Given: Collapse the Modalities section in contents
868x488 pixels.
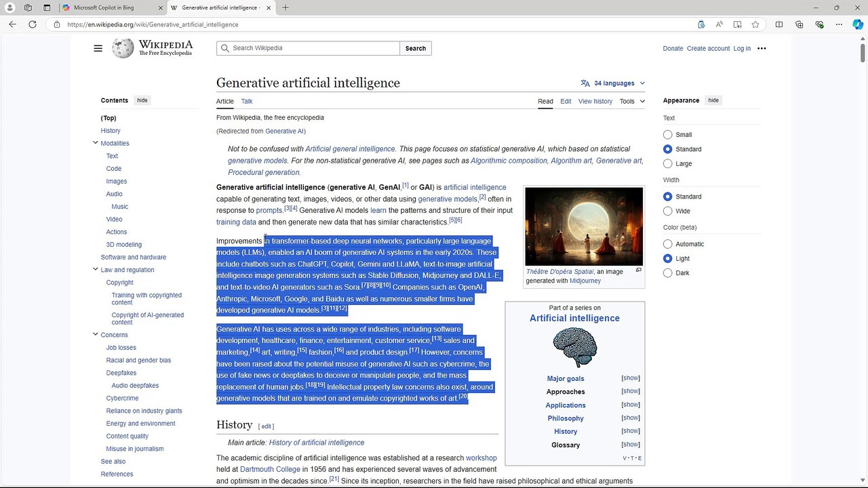Looking at the screenshot, I should [x=95, y=143].
